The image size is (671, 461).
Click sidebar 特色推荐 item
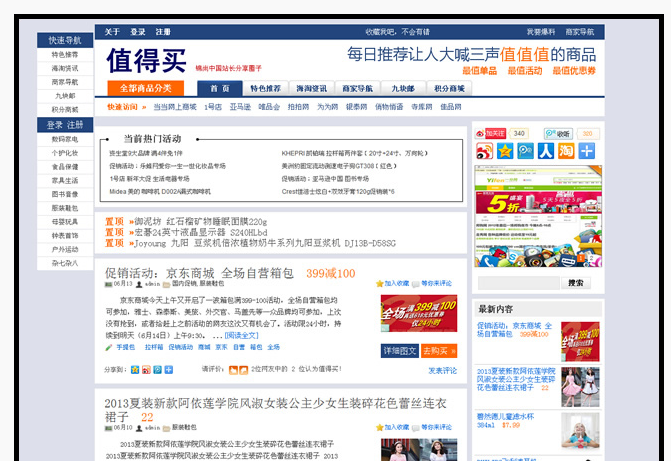pos(65,54)
